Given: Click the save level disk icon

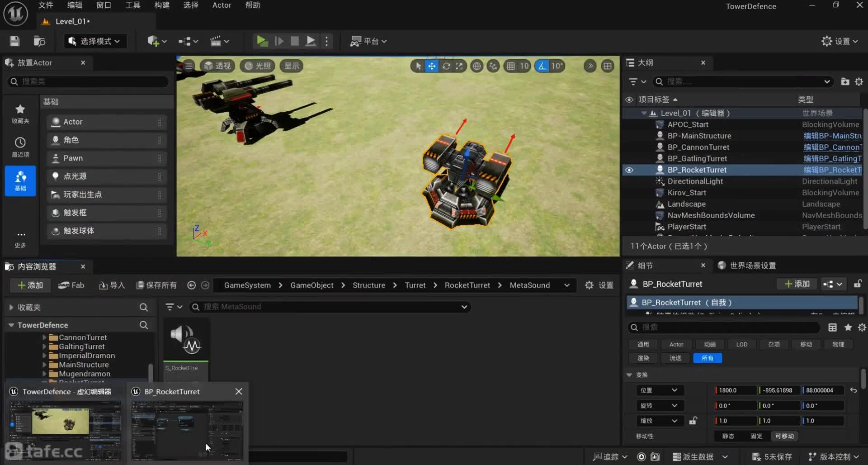Looking at the screenshot, I should [x=14, y=41].
